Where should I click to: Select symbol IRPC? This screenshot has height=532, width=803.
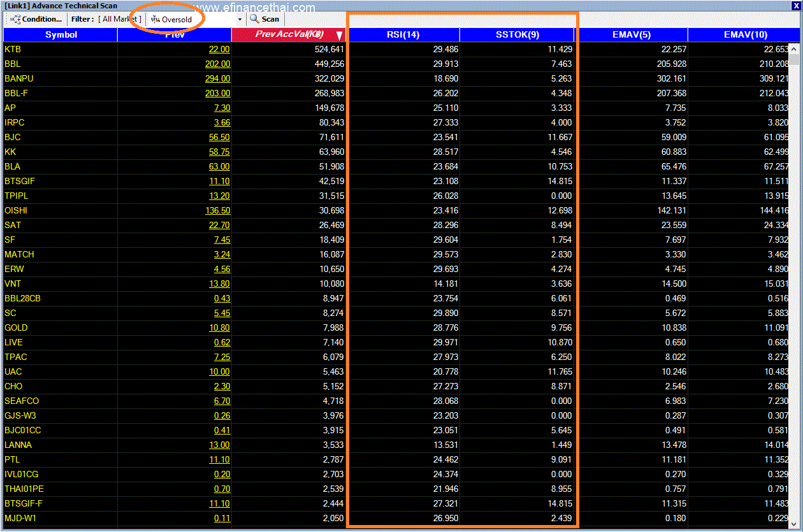coord(15,122)
